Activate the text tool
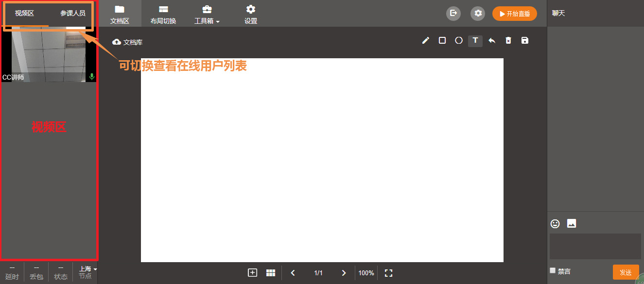This screenshot has width=644, height=284. point(475,41)
